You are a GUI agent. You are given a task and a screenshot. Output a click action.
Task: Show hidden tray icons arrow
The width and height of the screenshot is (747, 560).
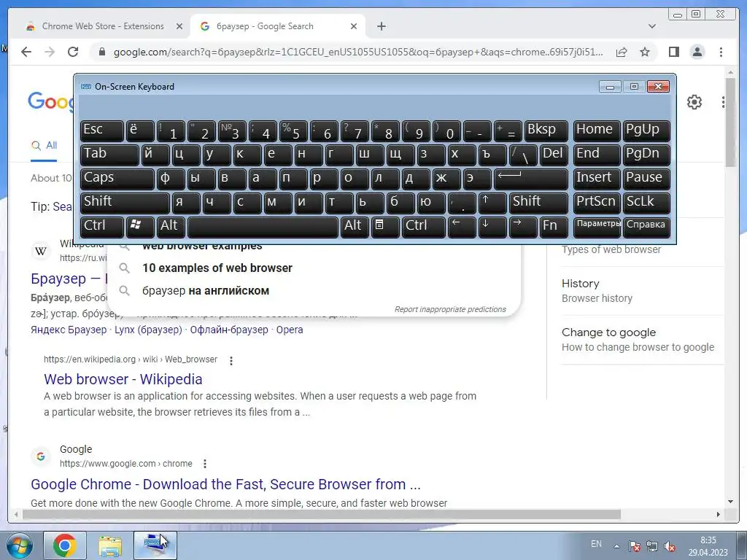tap(616, 545)
